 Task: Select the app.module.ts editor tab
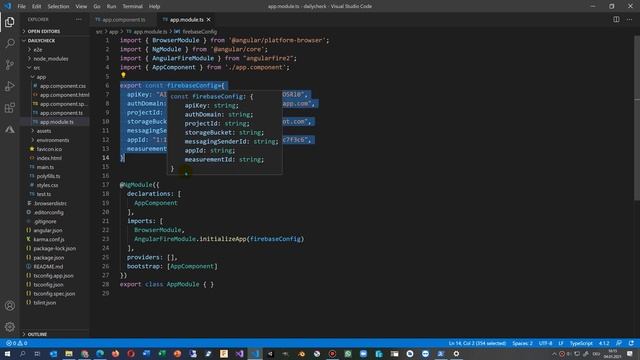[x=186, y=20]
